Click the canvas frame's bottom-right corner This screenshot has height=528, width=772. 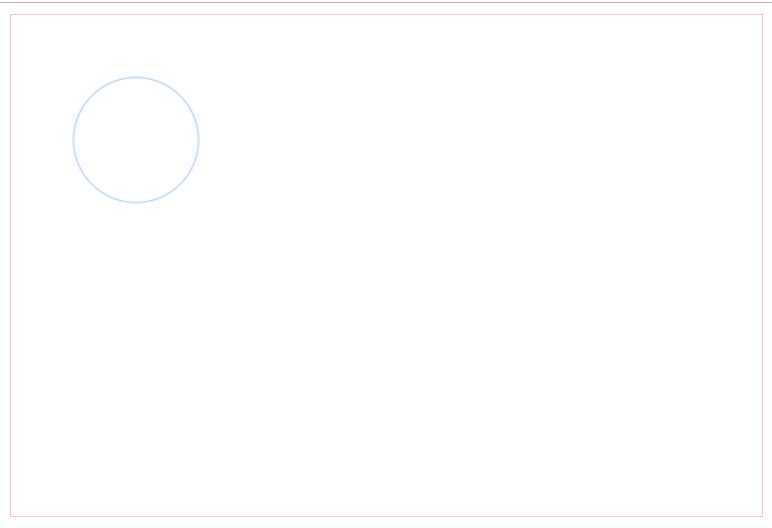[763, 516]
